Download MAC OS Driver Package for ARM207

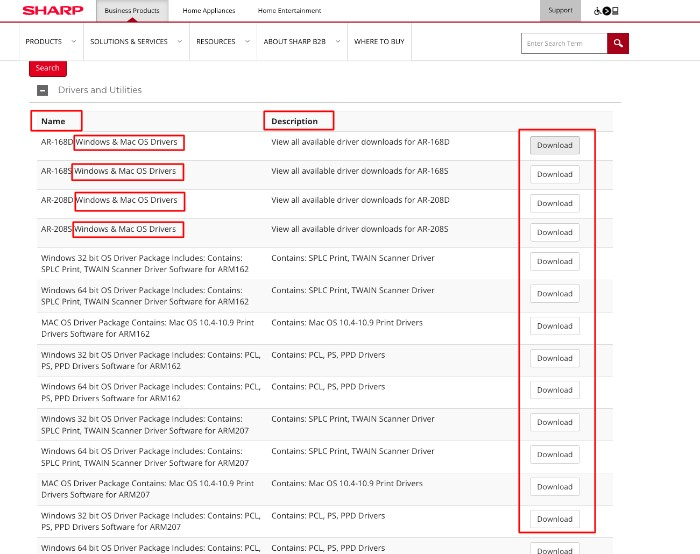(555, 487)
